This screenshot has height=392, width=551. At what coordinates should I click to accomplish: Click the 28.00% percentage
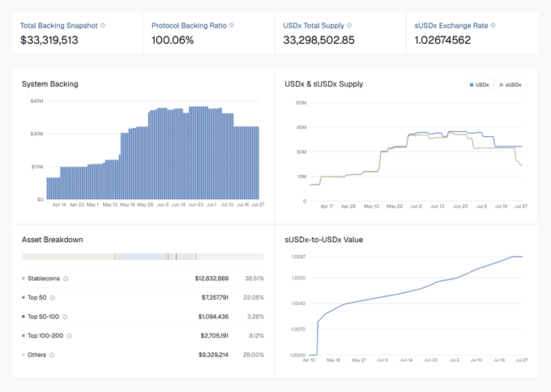(254, 355)
